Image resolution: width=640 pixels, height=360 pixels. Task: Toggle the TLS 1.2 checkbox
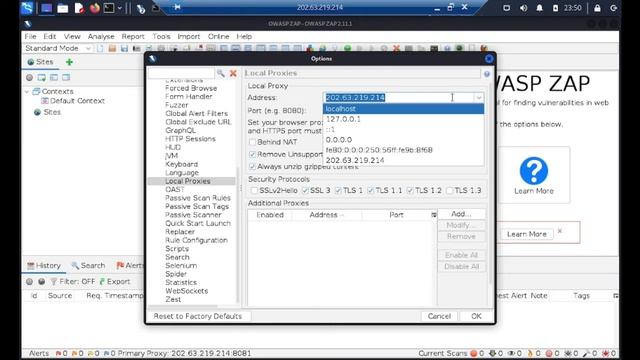coord(410,191)
